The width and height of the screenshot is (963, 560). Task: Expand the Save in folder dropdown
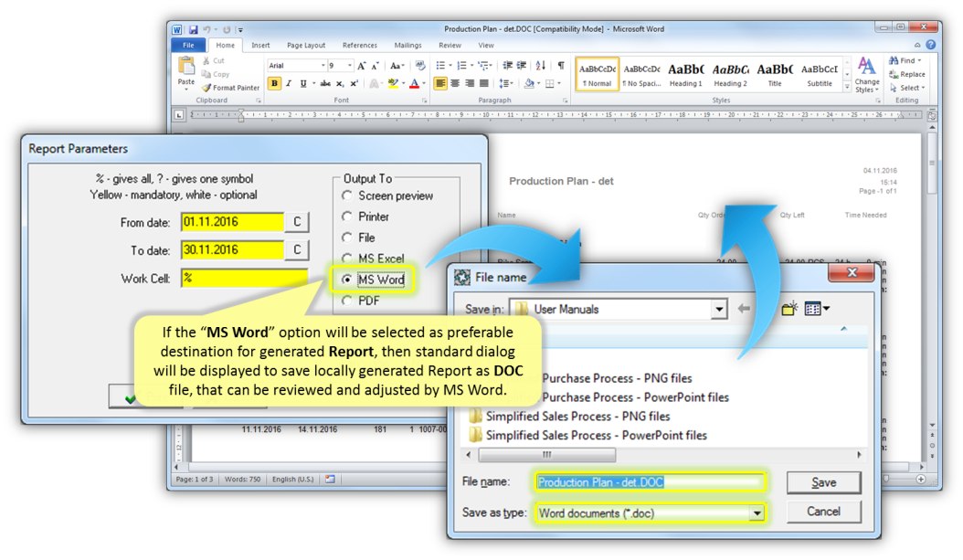coord(718,309)
